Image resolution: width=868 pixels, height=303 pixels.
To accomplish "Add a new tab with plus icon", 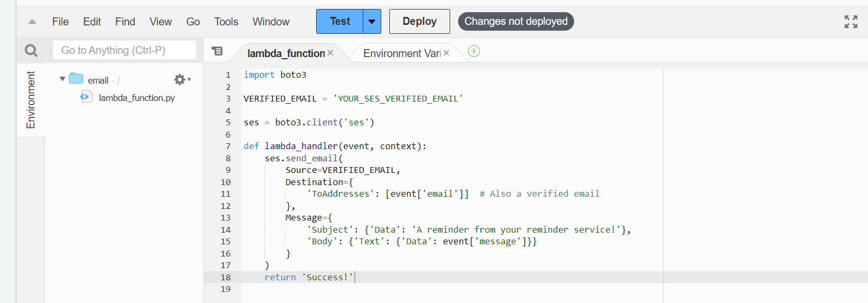I will (474, 51).
